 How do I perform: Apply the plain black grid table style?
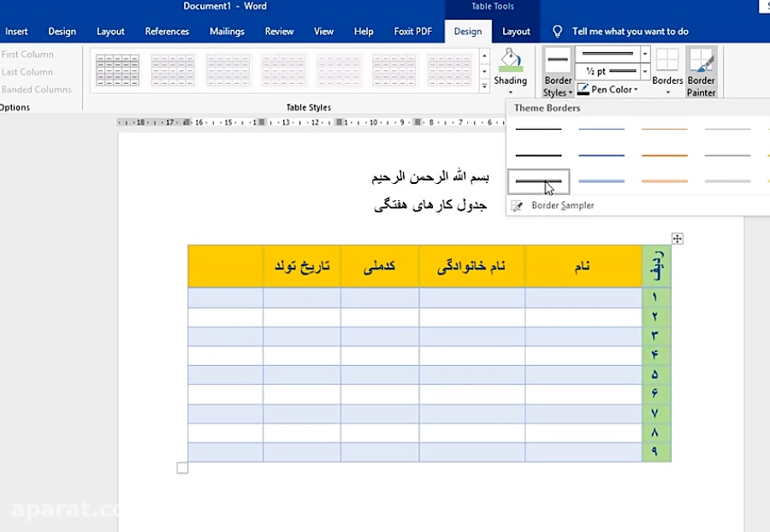point(117,70)
